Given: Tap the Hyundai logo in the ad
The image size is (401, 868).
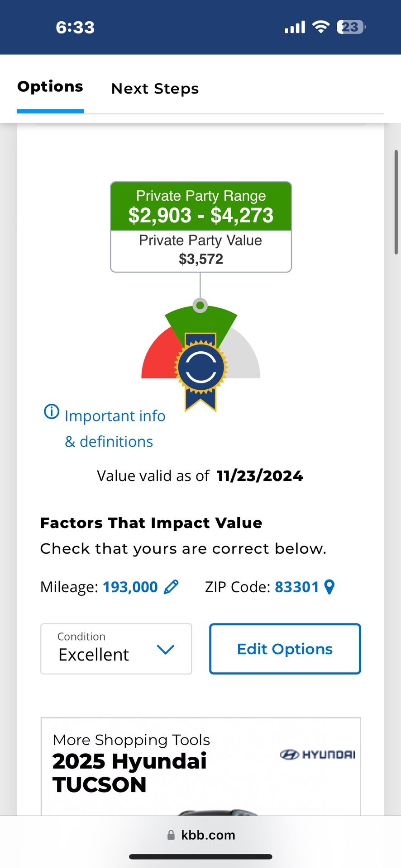Looking at the screenshot, I should pos(317,755).
